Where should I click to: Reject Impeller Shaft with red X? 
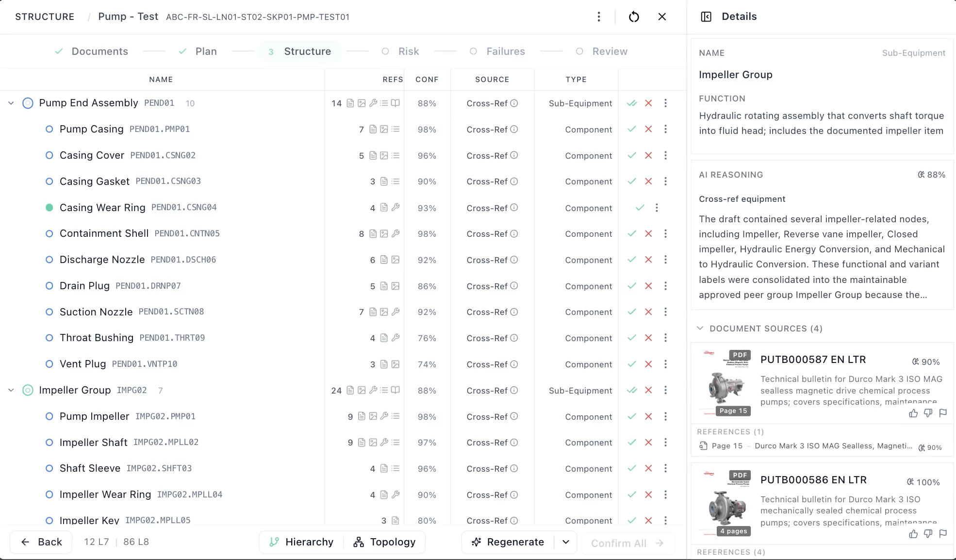648,442
